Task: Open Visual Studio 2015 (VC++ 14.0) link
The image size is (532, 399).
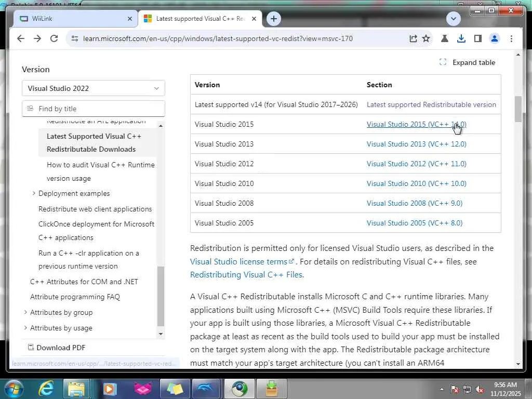Action: 416,124
